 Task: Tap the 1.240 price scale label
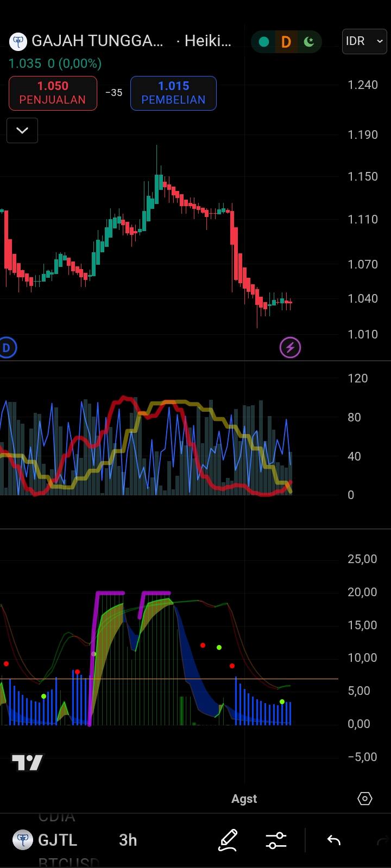coord(363,85)
